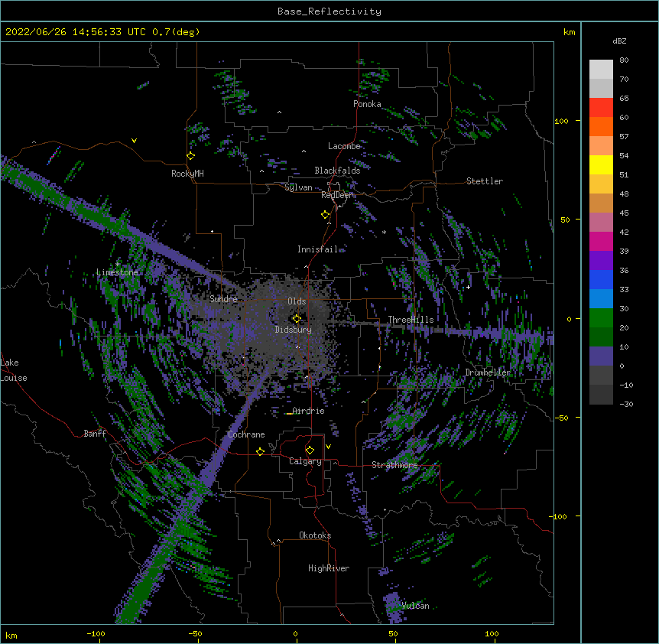
Task: Click the -10 value in dBZ legend
Action: pyautogui.click(x=626, y=385)
